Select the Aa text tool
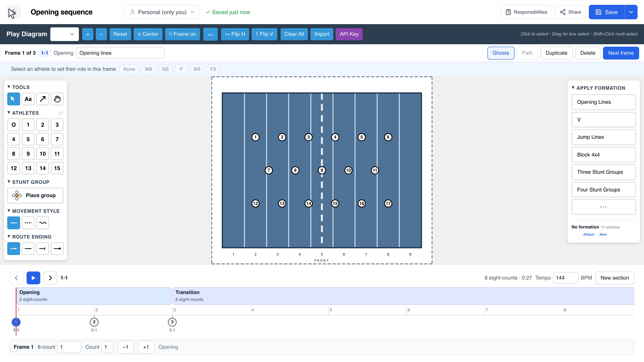The height and width of the screenshot is (362, 644). click(28, 99)
